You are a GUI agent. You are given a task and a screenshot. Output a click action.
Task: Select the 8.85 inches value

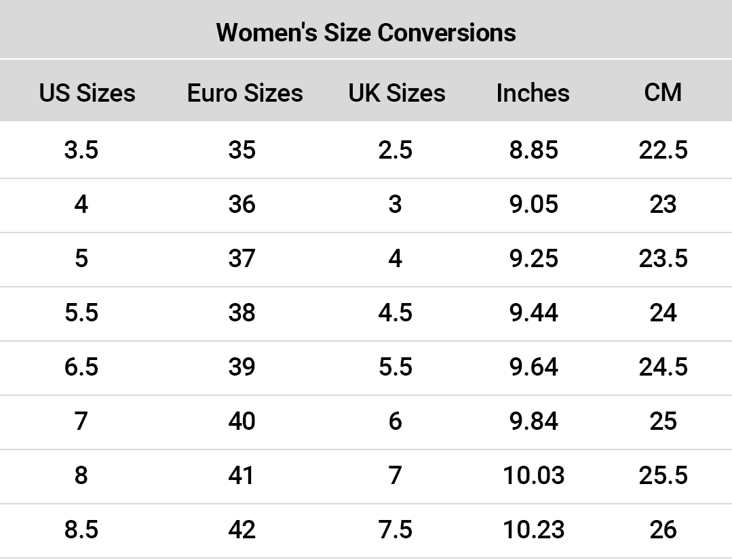click(x=534, y=150)
